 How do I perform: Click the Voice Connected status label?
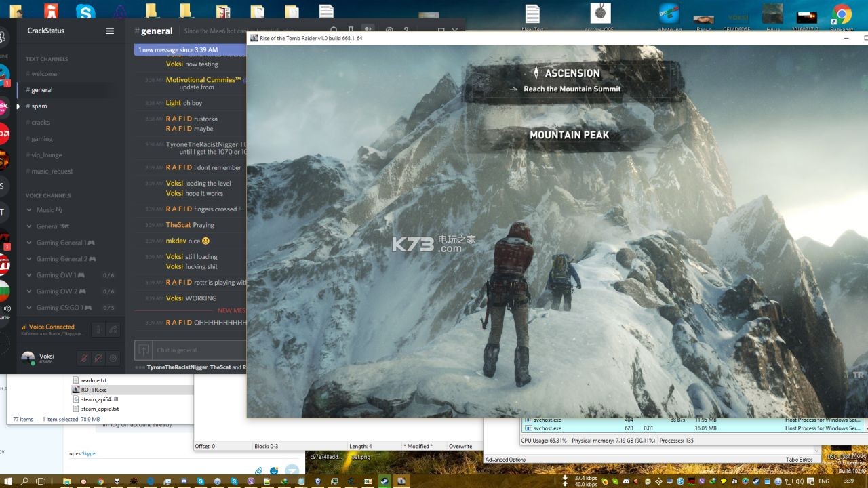click(x=52, y=327)
